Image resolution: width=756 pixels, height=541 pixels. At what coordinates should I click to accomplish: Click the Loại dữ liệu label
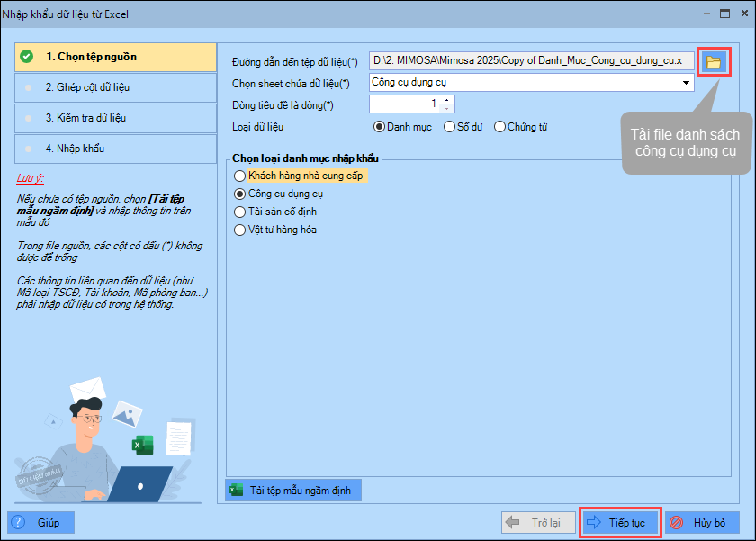tap(258, 127)
